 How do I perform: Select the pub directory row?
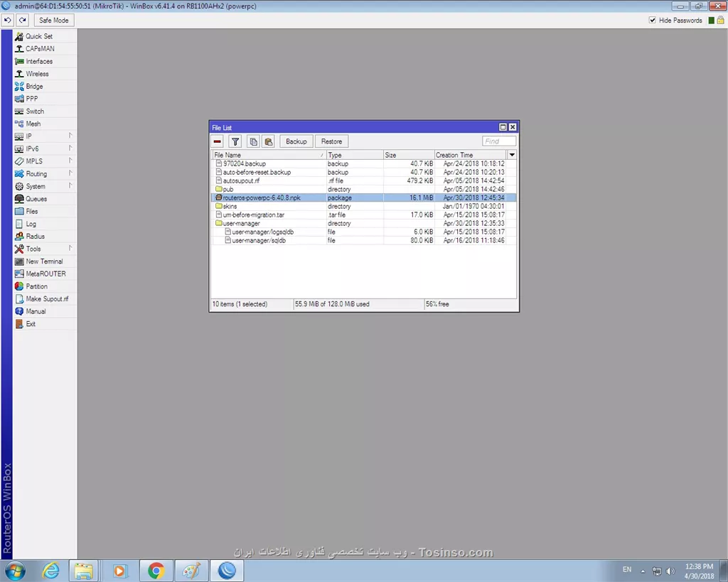tap(364, 189)
